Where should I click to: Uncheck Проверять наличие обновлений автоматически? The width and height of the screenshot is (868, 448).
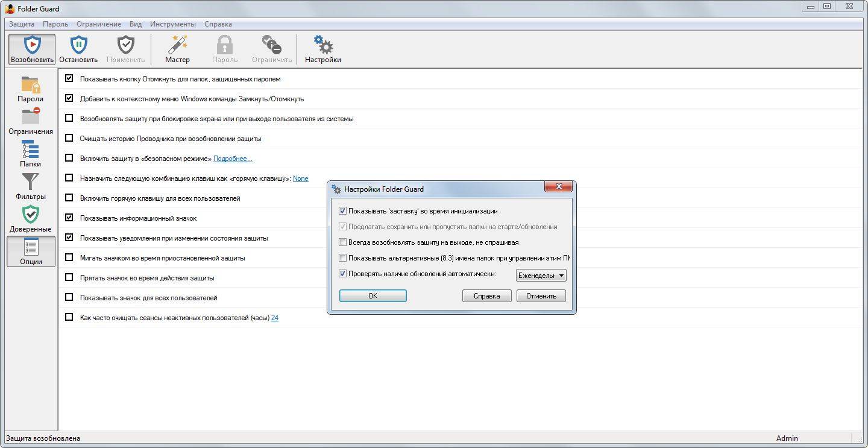343,274
